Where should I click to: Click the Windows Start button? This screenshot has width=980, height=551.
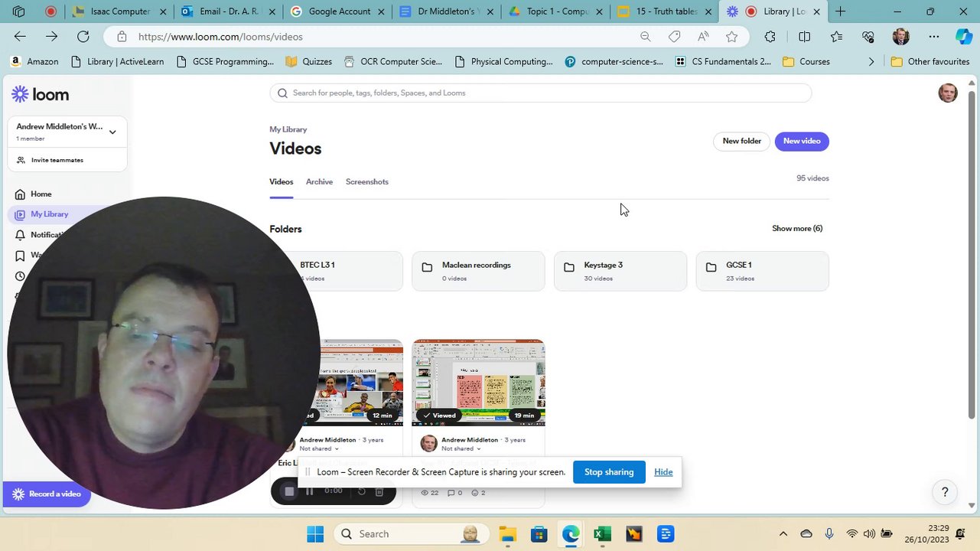pos(315,534)
